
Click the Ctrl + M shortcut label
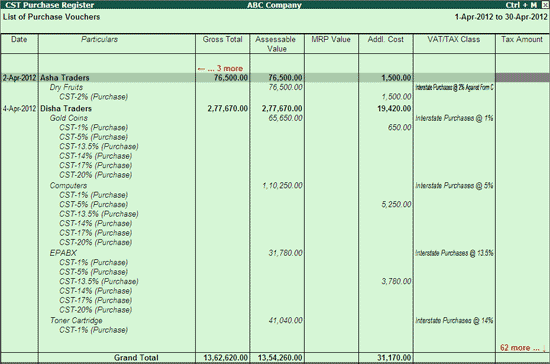coord(521,5)
